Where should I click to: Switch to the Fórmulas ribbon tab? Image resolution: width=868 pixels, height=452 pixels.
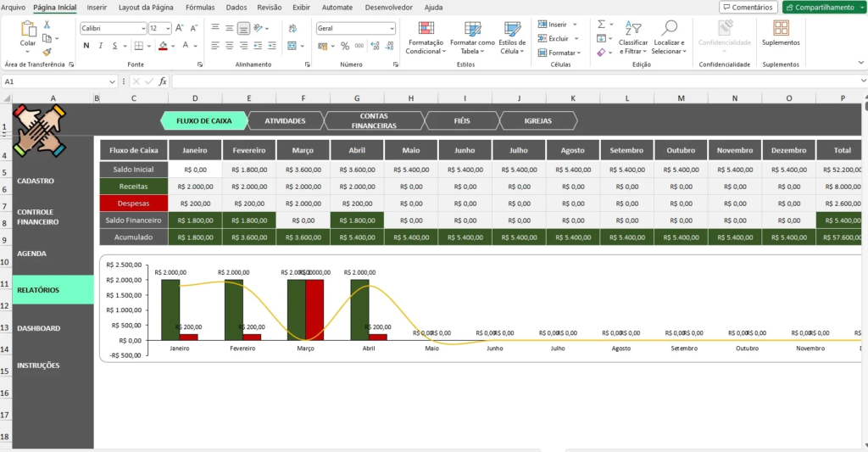199,7
